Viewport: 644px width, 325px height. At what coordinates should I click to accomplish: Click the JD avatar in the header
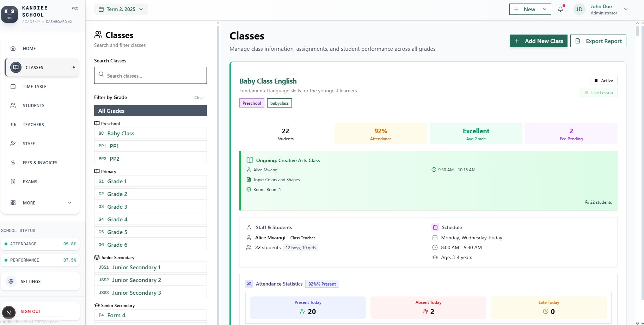[579, 10]
